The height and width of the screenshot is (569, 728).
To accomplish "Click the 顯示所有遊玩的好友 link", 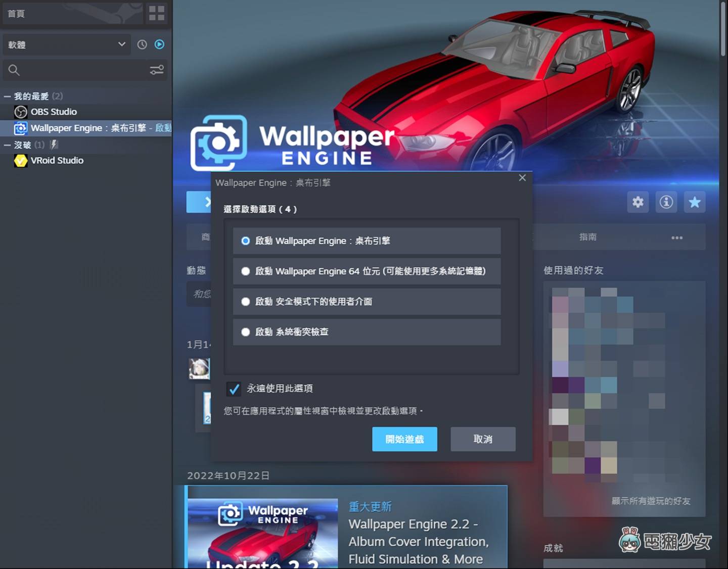I will [x=650, y=501].
